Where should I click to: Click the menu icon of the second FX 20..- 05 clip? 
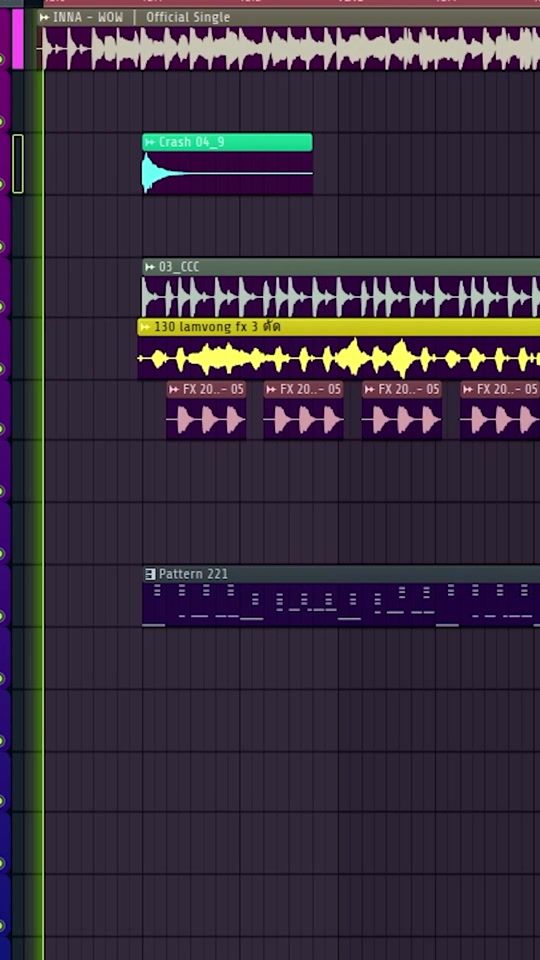point(271,389)
